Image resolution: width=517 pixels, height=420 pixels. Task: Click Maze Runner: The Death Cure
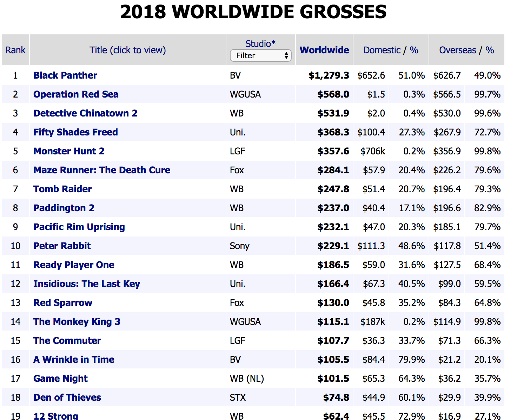tap(101, 170)
